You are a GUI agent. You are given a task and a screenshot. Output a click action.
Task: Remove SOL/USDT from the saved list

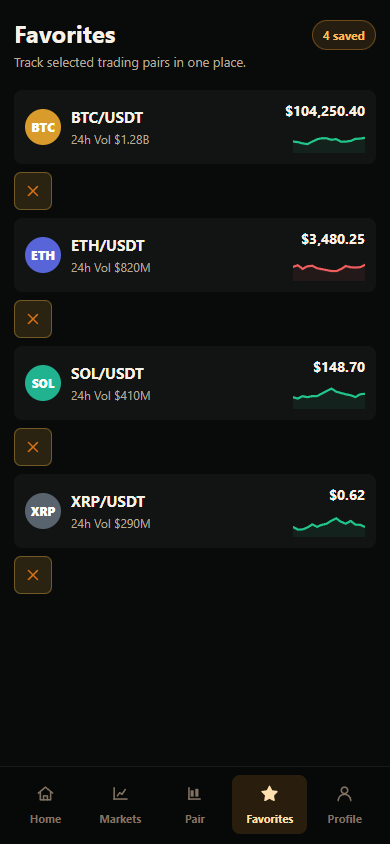point(33,447)
